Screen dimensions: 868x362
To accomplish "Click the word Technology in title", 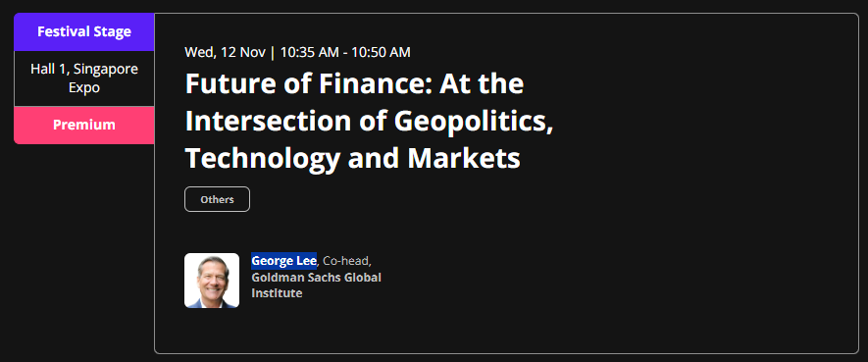I will click(x=263, y=158).
